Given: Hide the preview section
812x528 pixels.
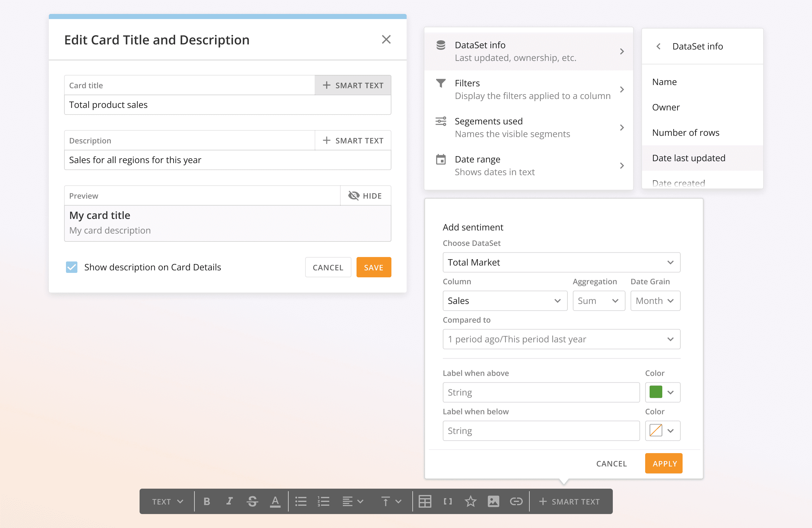Looking at the screenshot, I should click(365, 195).
